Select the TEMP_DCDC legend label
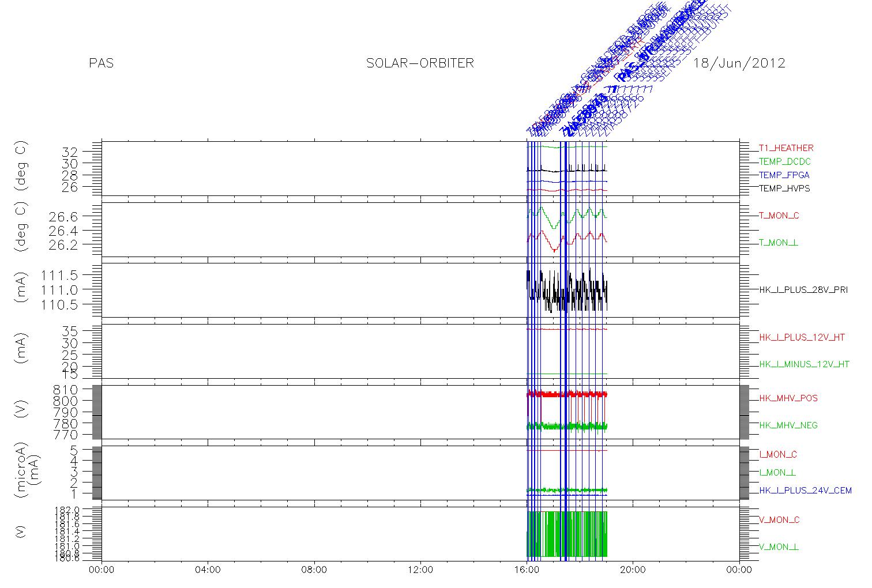872x588 pixels. [784, 161]
